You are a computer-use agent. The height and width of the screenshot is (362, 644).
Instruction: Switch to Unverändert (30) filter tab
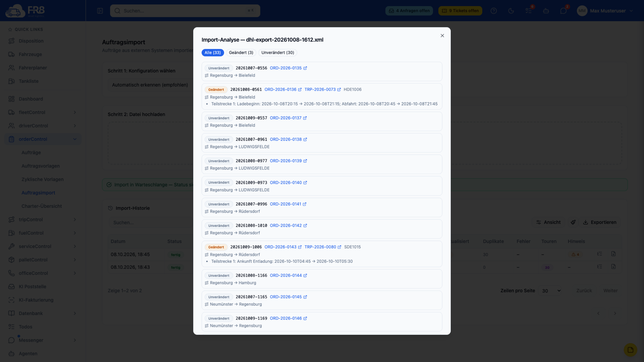[278, 53]
